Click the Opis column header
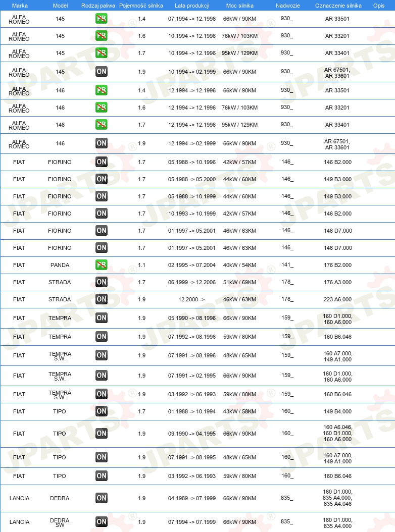 coord(379,6)
